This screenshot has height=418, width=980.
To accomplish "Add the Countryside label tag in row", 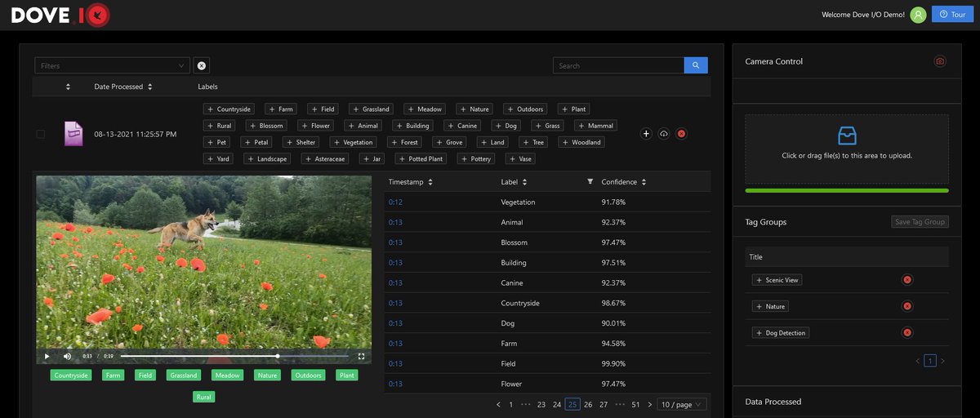I will (x=229, y=109).
